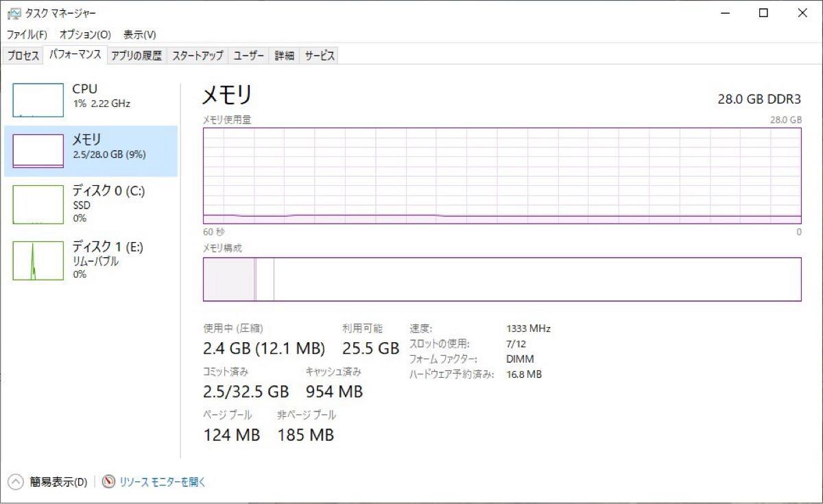Click the メモリ構成 composition bar
823x504 pixels.
(502, 279)
